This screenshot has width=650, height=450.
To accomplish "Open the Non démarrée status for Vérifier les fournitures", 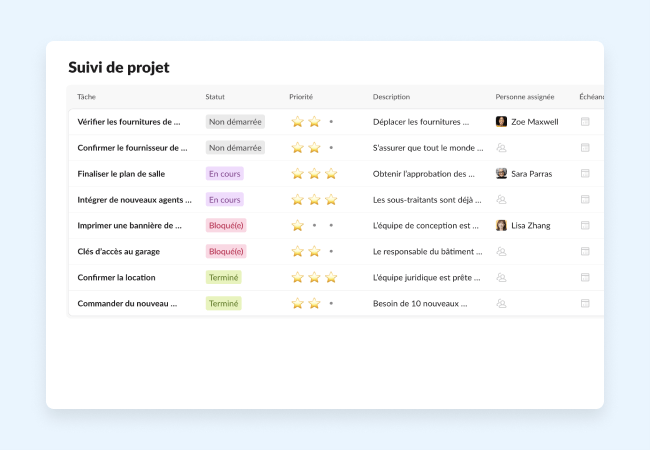I will [235, 122].
